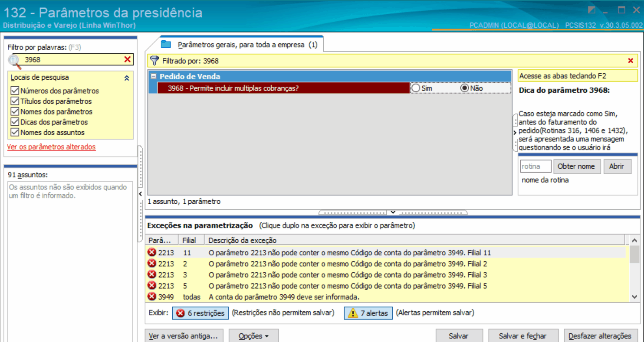Click error icon for parameter 2213 Filial 11
Screen dimensions: 644x342
(152, 252)
